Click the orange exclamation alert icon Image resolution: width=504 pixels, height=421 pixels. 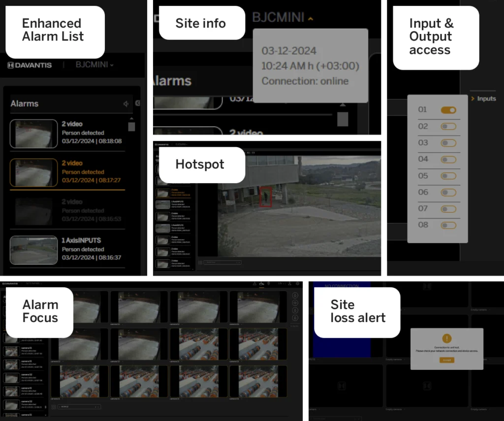click(x=446, y=339)
